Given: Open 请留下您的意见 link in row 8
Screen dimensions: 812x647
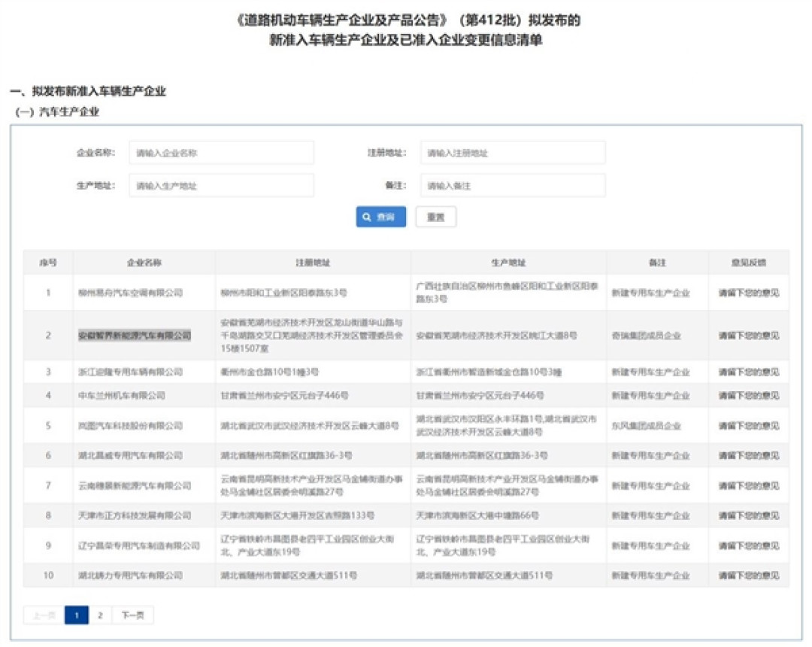Looking at the screenshot, I should point(748,515).
